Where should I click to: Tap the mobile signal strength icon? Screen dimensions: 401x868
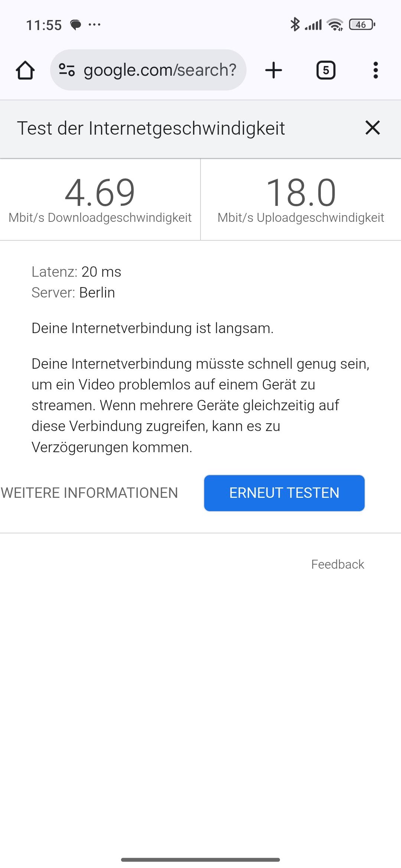(313, 25)
